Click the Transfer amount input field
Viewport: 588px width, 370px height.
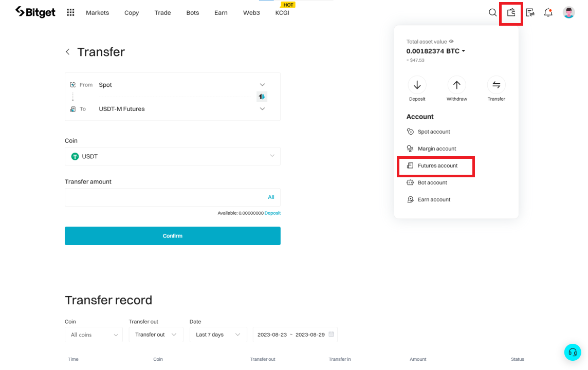click(x=173, y=197)
